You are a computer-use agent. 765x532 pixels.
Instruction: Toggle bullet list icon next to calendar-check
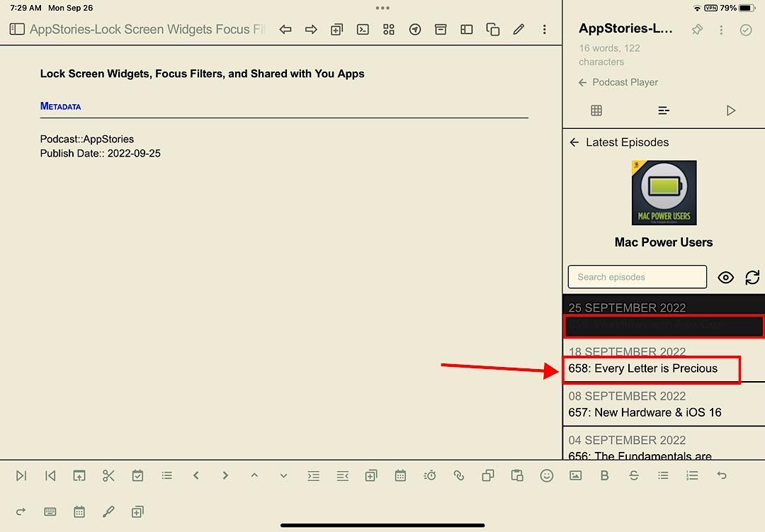[x=167, y=475]
